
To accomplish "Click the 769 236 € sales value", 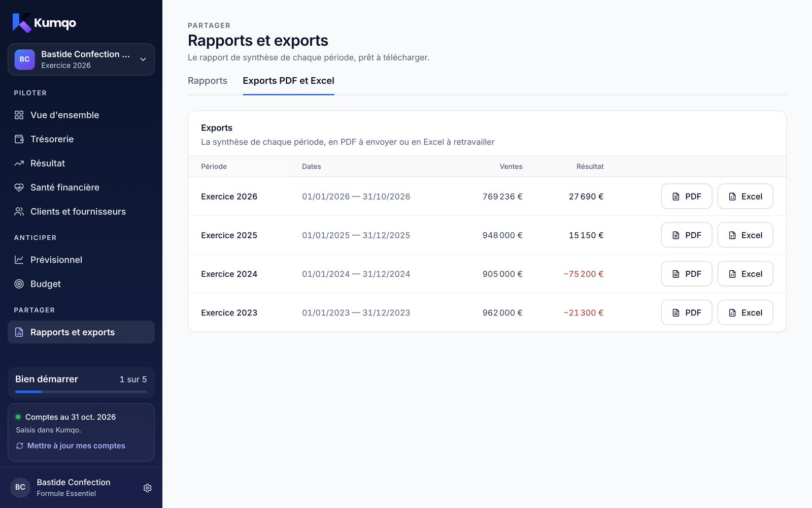I will [502, 197].
